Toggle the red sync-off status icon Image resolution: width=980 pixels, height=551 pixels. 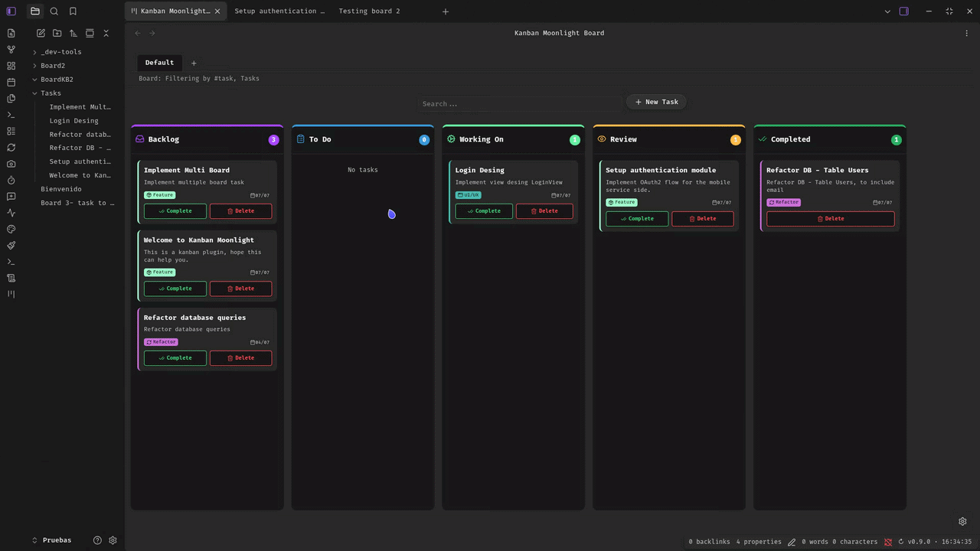pyautogui.click(x=888, y=542)
